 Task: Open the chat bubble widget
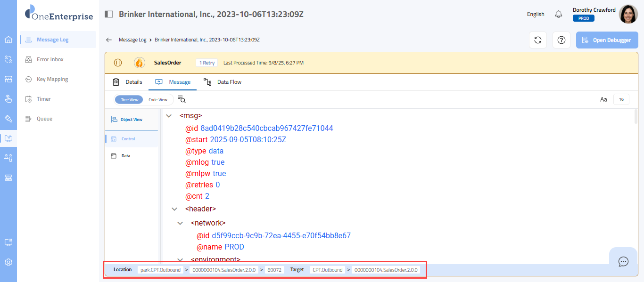(x=623, y=261)
